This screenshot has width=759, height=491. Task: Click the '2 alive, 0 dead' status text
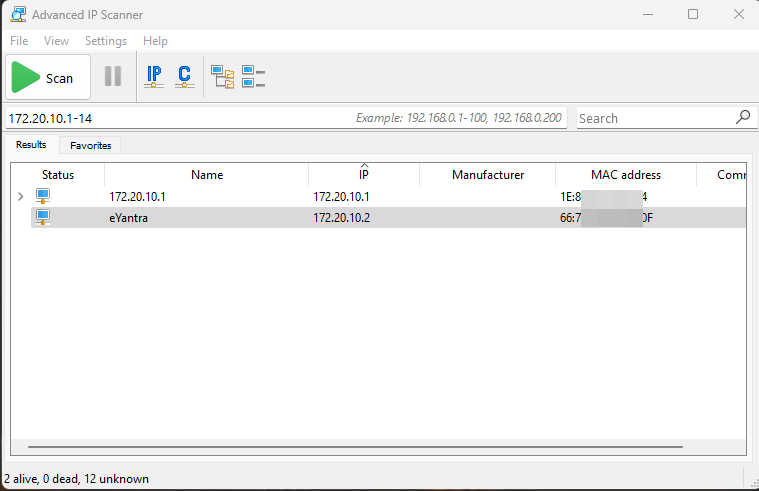coord(76,479)
